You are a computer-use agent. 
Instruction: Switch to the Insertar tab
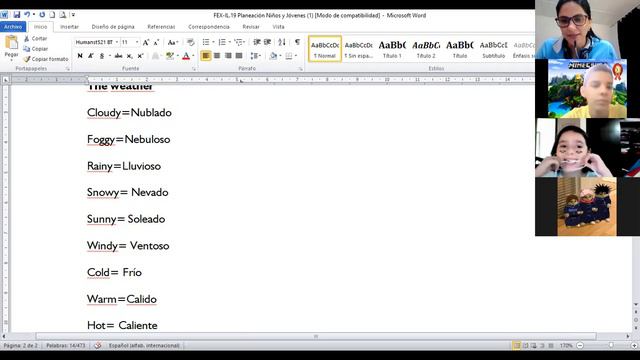click(69, 27)
